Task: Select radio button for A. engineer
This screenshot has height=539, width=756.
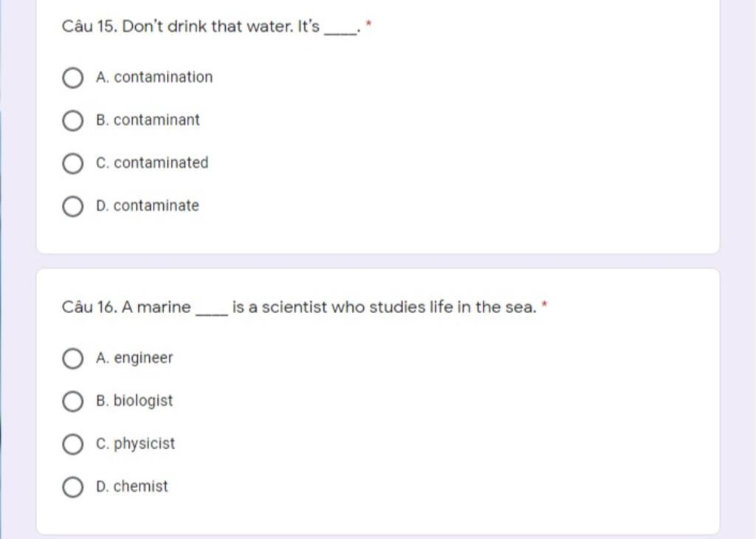Action: point(73,358)
